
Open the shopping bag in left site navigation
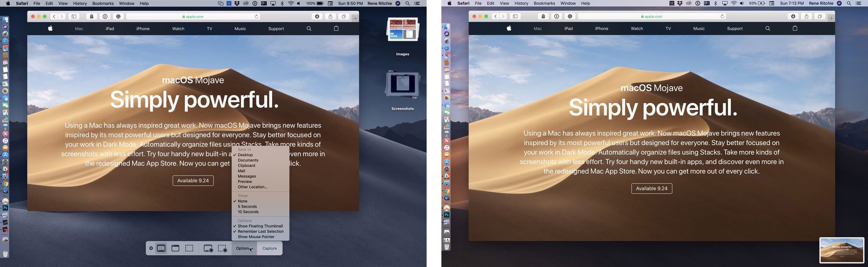pyautogui.click(x=336, y=28)
